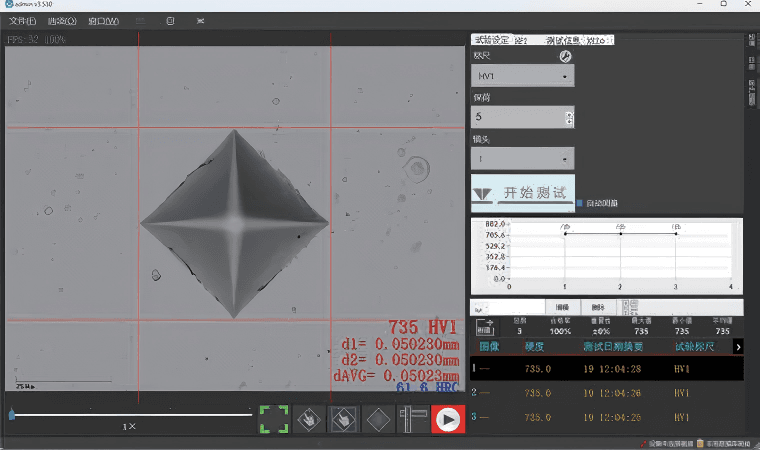Toggle the checkbox beside the start test button

[580, 202]
